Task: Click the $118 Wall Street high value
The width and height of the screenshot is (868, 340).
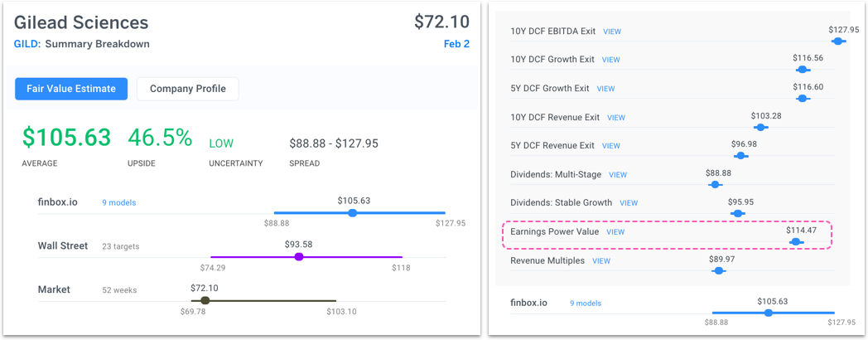Action: [x=402, y=267]
